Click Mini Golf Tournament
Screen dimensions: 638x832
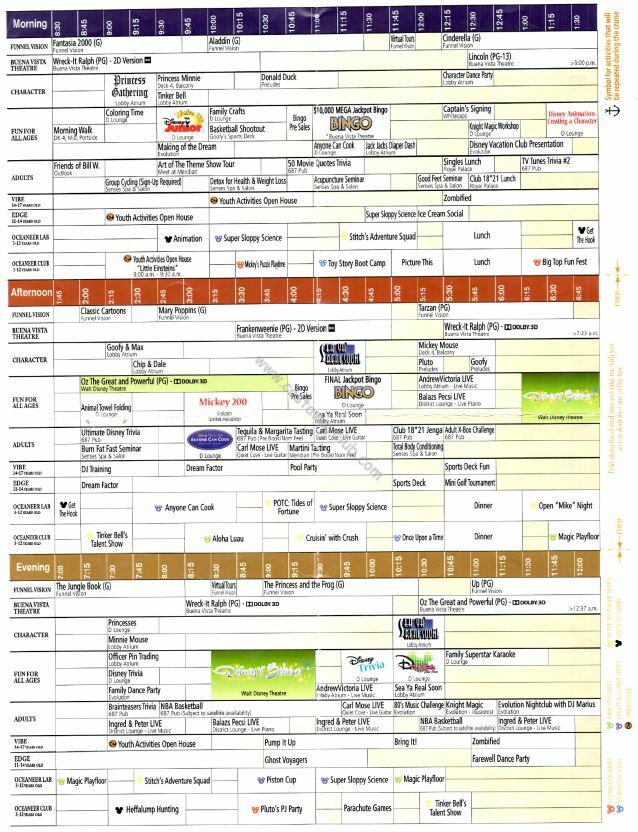click(470, 483)
